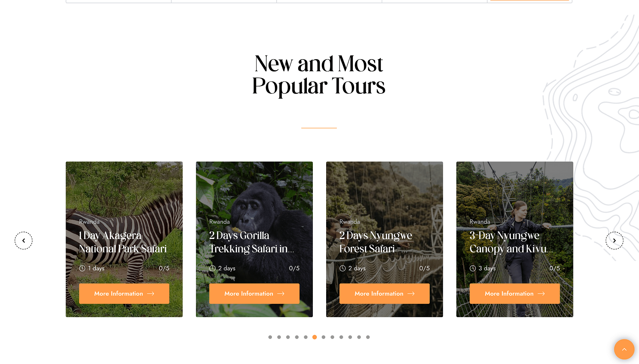Open More Information for the 3-Day Nyungwe Canopy tour
Viewport: 639px width, 364px height.
pos(515,294)
